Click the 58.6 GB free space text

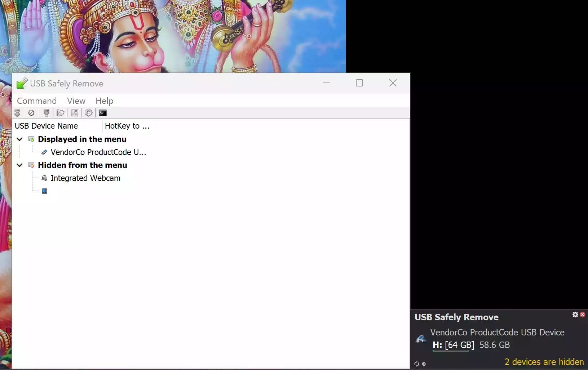click(495, 345)
